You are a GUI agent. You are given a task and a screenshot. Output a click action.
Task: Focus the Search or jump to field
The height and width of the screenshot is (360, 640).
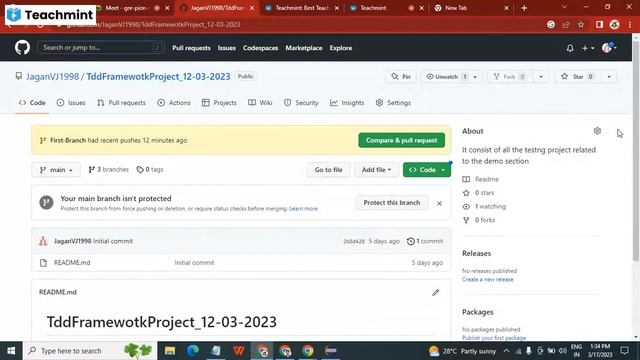coord(101,48)
